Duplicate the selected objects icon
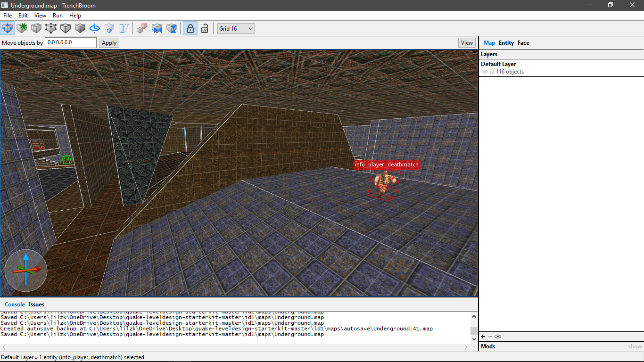 tap(142, 28)
